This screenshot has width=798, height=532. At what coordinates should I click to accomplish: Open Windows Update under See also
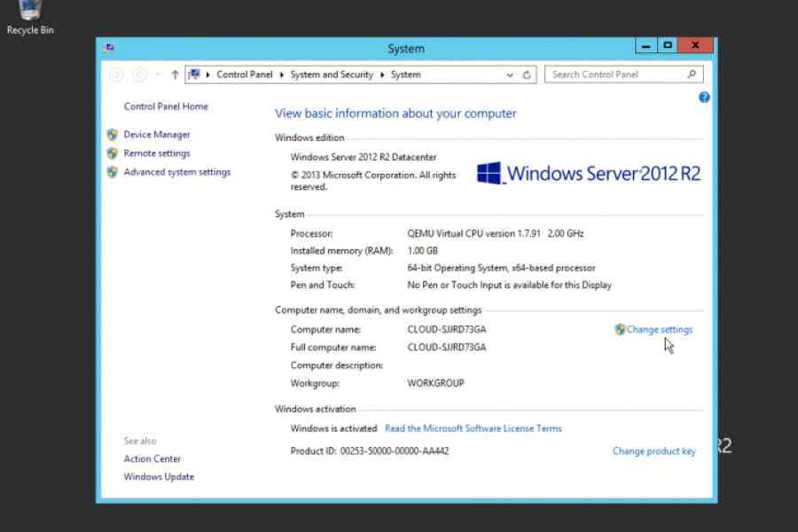pos(159,477)
